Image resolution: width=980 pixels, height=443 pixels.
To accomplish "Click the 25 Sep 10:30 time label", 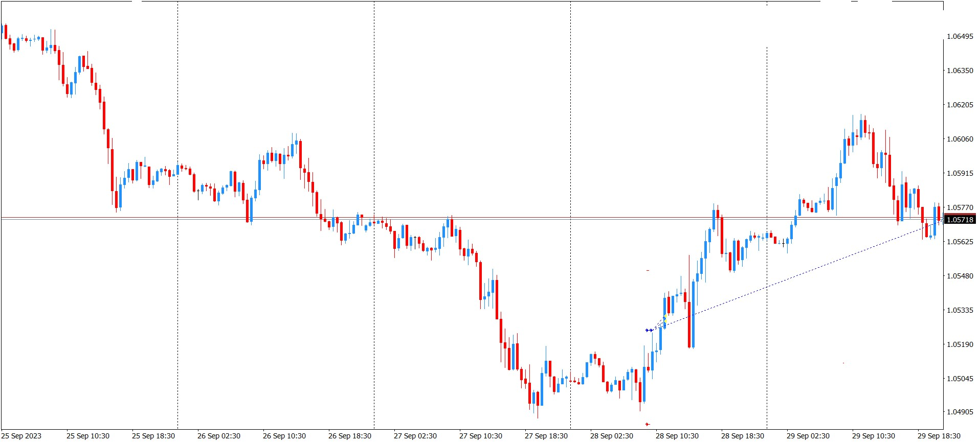I will [x=88, y=436].
